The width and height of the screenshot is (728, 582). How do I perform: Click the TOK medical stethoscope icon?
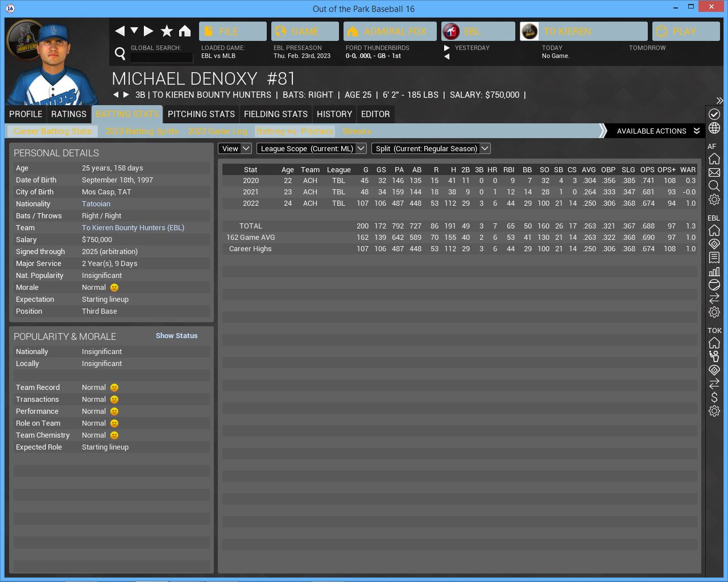tap(714, 356)
